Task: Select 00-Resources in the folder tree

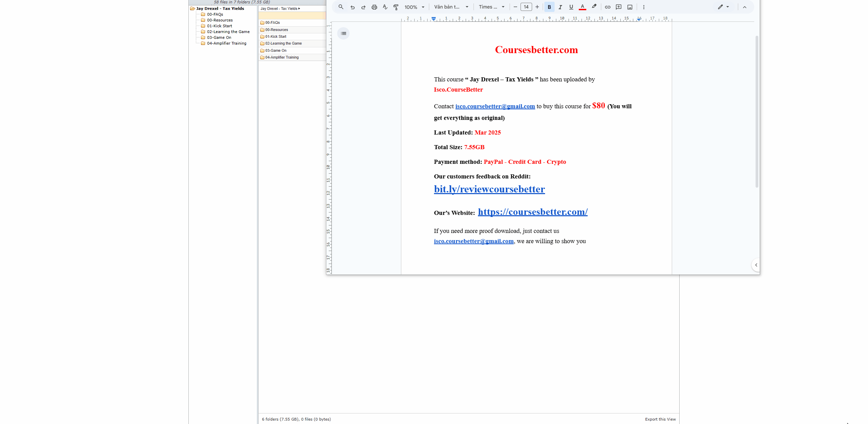Action: pos(220,20)
